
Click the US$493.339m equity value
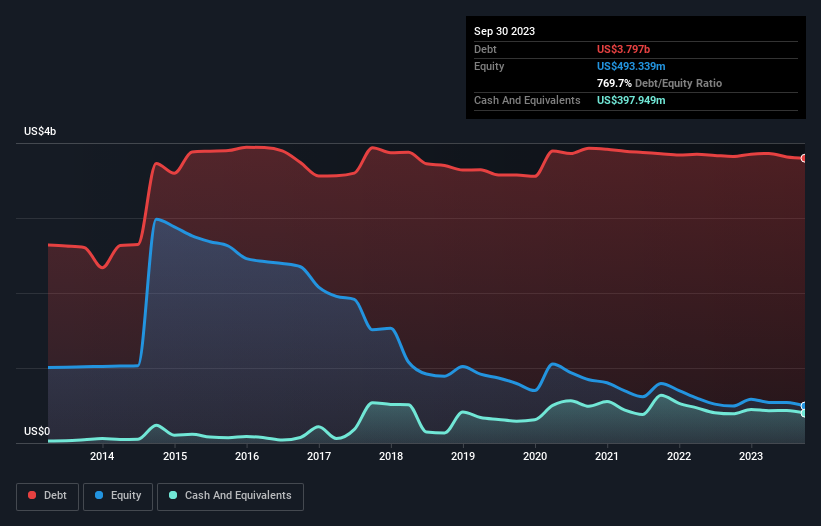click(x=631, y=66)
